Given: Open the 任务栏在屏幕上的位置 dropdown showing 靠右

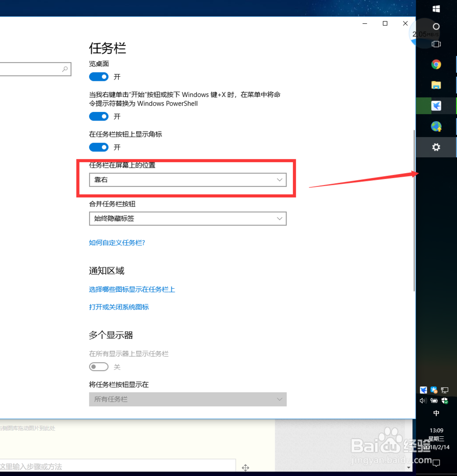Looking at the screenshot, I should point(187,180).
